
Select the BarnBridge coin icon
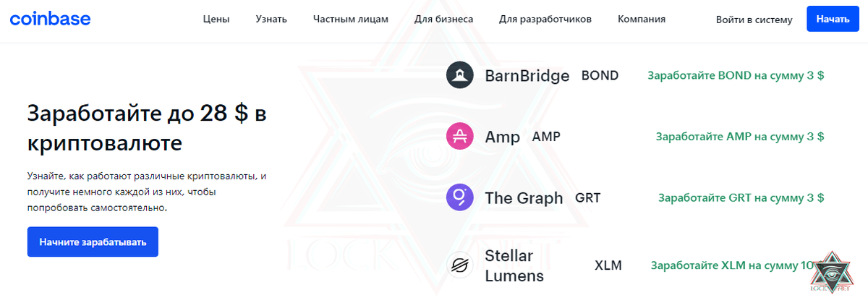click(460, 75)
